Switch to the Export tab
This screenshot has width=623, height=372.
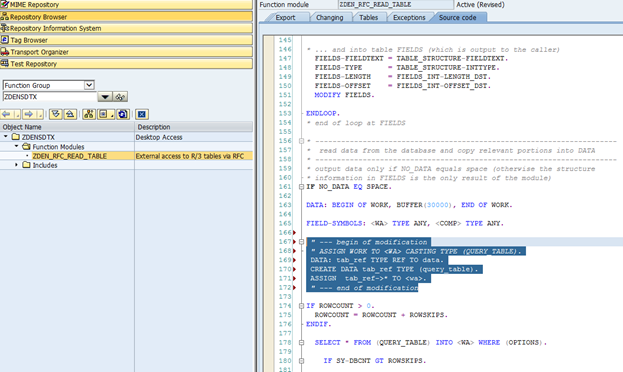click(285, 17)
